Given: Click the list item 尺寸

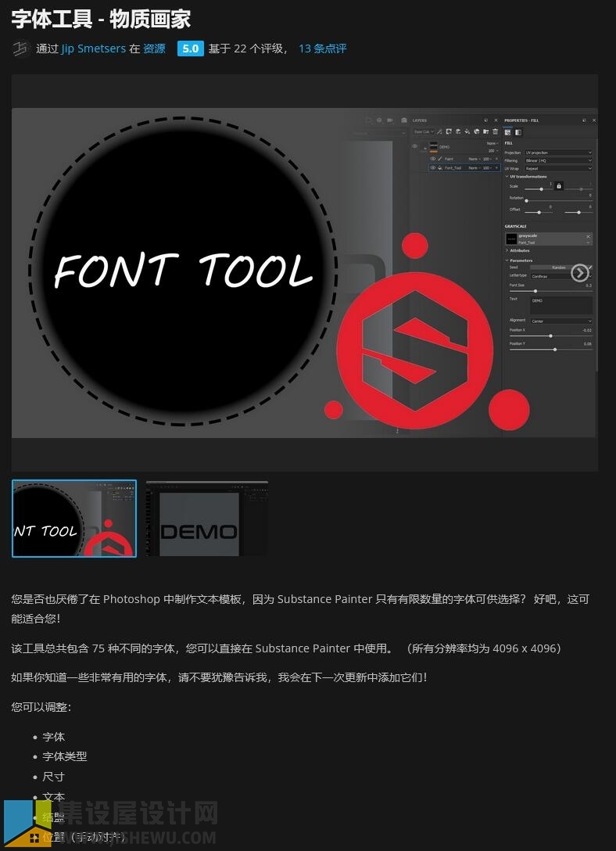Looking at the screenshot, I should click(x=53, y=777).
